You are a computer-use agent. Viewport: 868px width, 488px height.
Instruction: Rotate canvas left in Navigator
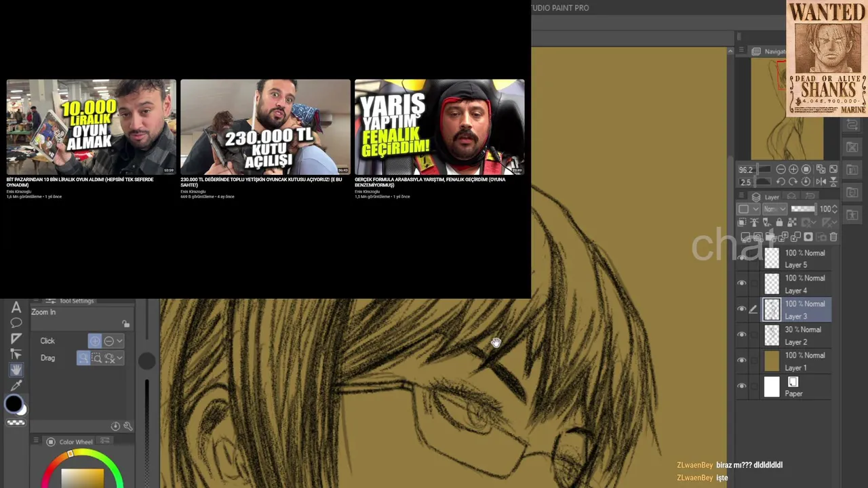click(781, 182)
